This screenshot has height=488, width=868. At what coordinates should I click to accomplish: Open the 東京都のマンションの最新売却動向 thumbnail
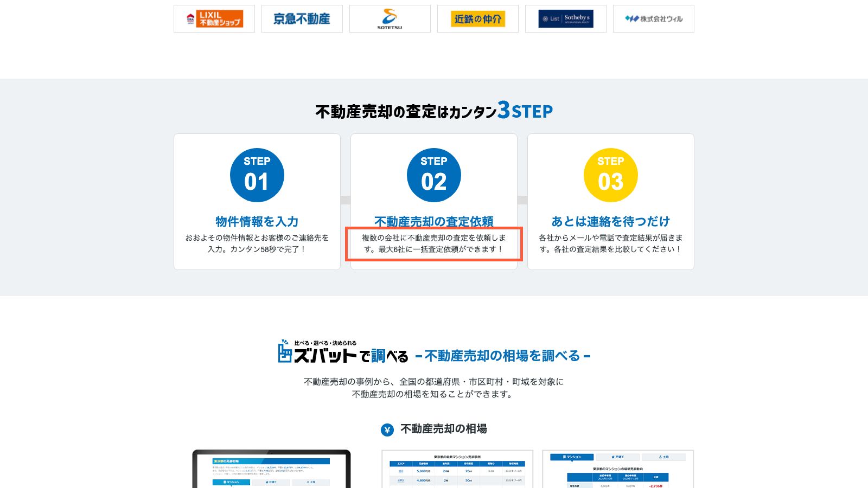[x=618, y=469]
